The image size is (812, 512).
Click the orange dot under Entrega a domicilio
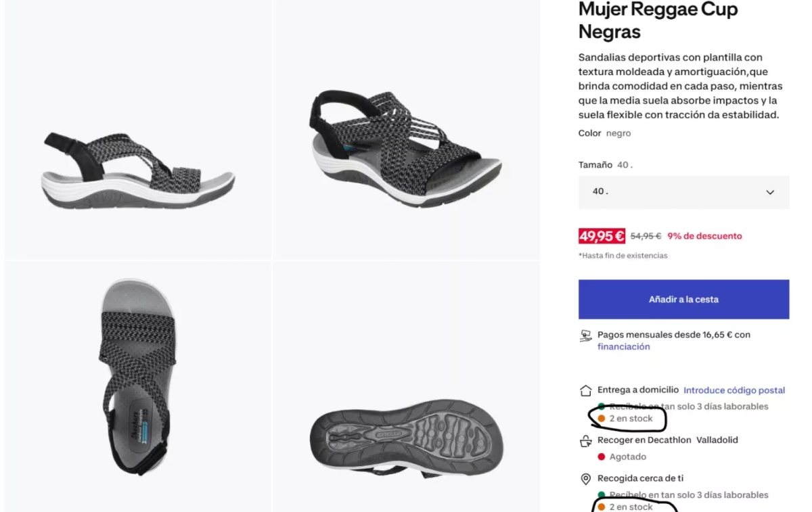(x=602, y=419)
